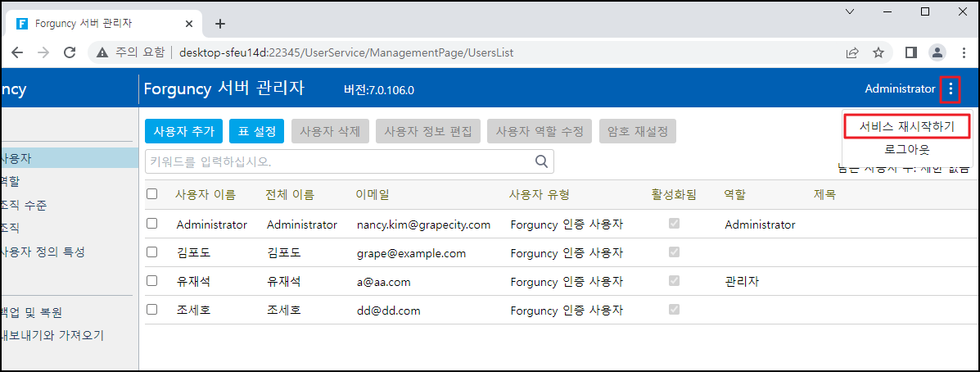Image resolution: width=980 pixels, height=372 pixels.
Task: Reload the page with browser refresh icon
Action: [70, 52]
